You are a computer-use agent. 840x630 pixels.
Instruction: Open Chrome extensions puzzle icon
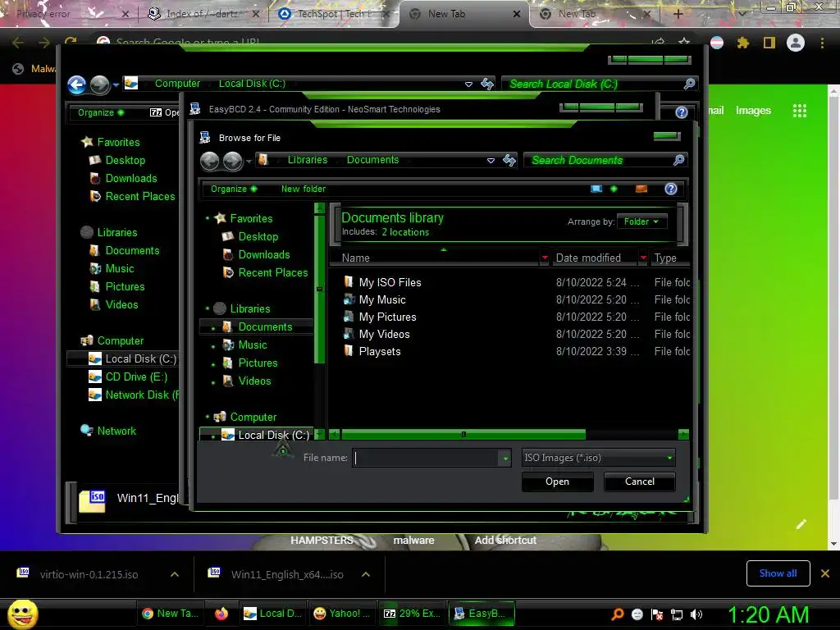pos(743,43)
